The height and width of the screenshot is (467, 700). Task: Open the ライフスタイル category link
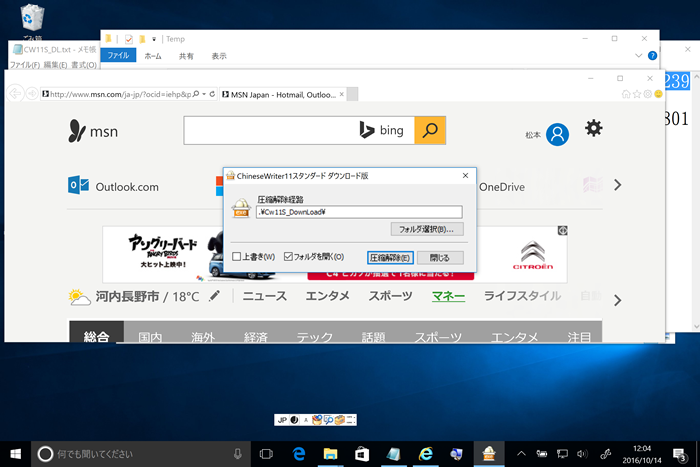tap(522, 296)
